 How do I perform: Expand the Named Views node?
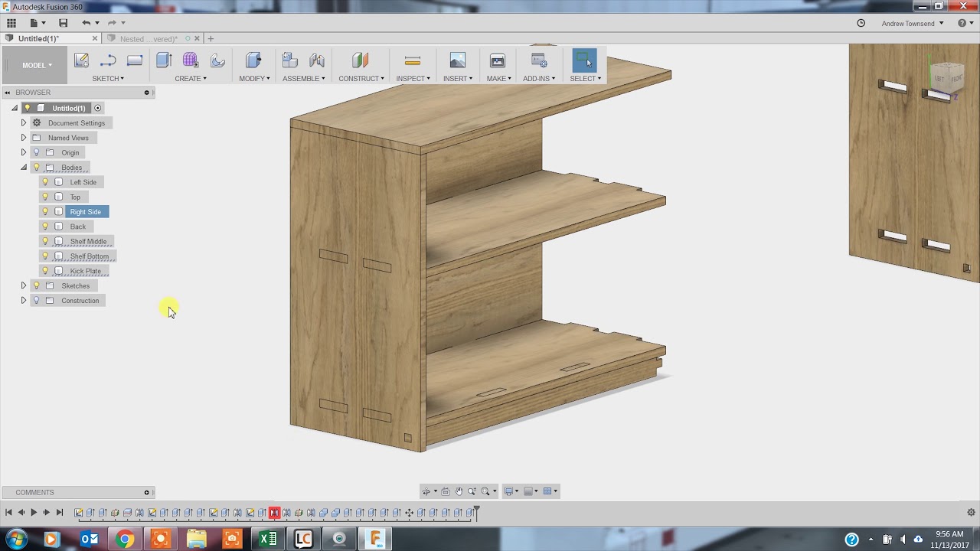coord(24,138)
